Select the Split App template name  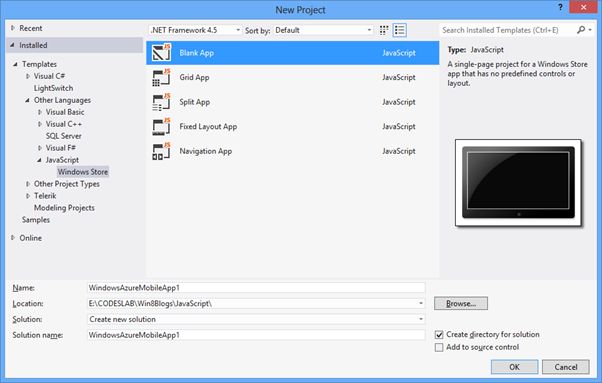click(x=195, y=102)
